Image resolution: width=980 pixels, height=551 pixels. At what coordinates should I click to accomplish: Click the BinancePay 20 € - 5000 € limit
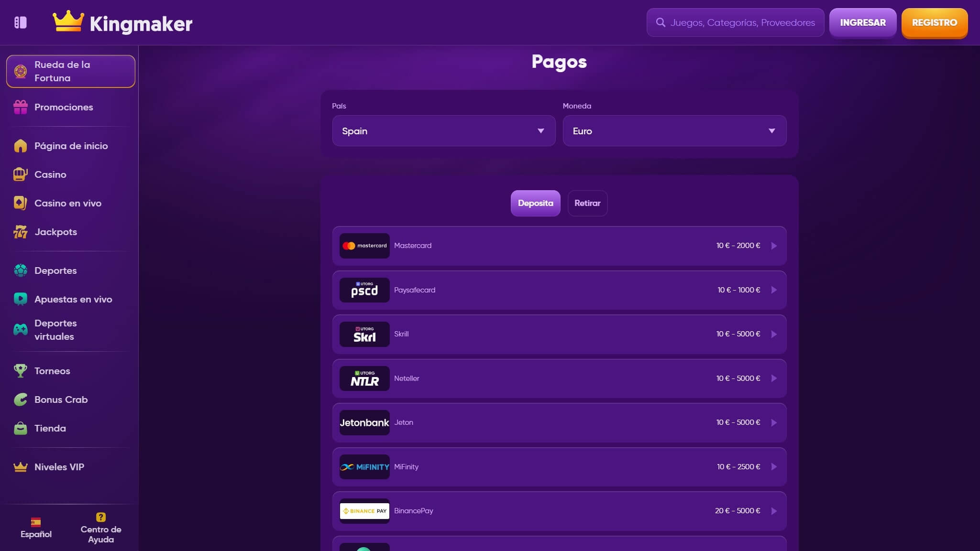click(738, 511)
